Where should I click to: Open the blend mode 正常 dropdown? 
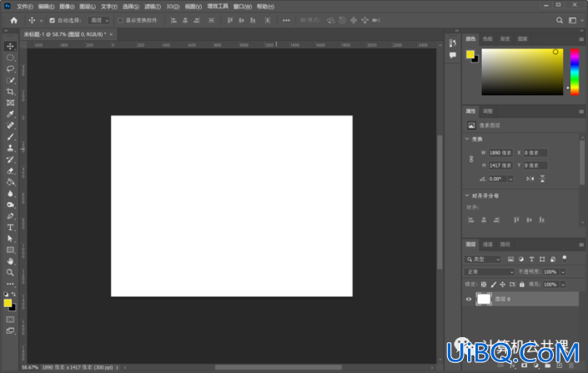489,272
